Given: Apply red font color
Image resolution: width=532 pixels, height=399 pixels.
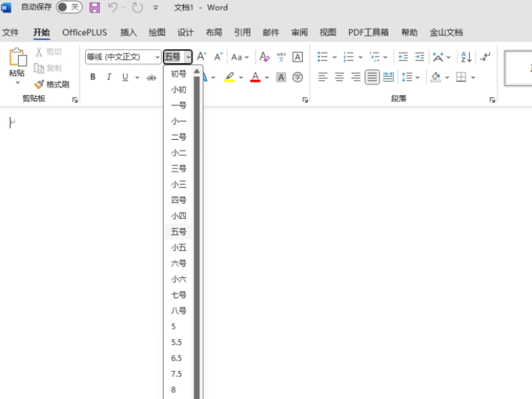Looking at the screenshot, I should point(255,77).
